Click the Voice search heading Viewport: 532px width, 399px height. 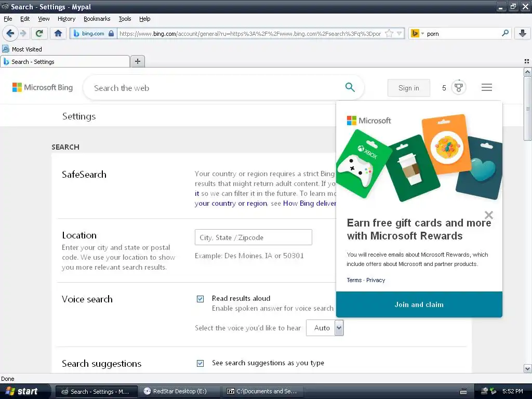coord(87,299)
